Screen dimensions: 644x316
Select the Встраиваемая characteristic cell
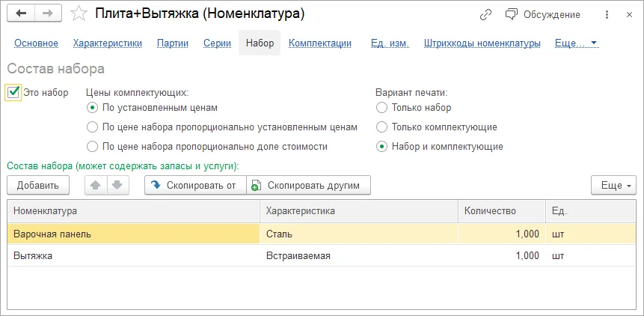[359, 255]
